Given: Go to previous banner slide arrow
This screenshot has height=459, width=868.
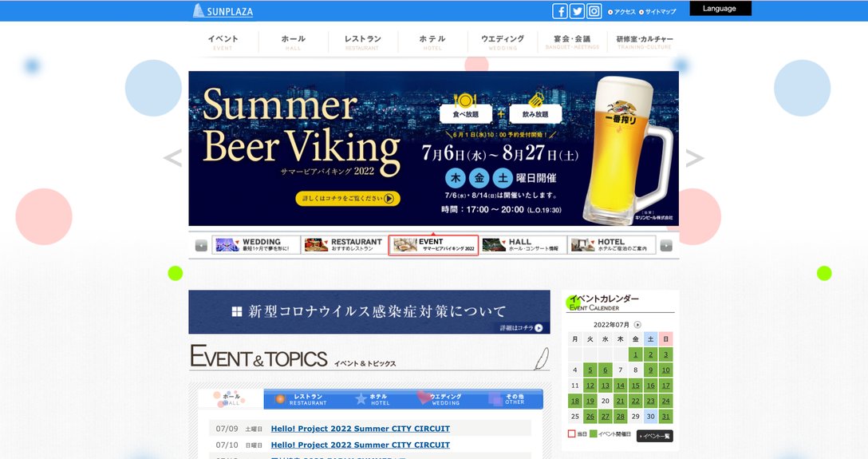Looking at the screenshot, I should [172, 158].
